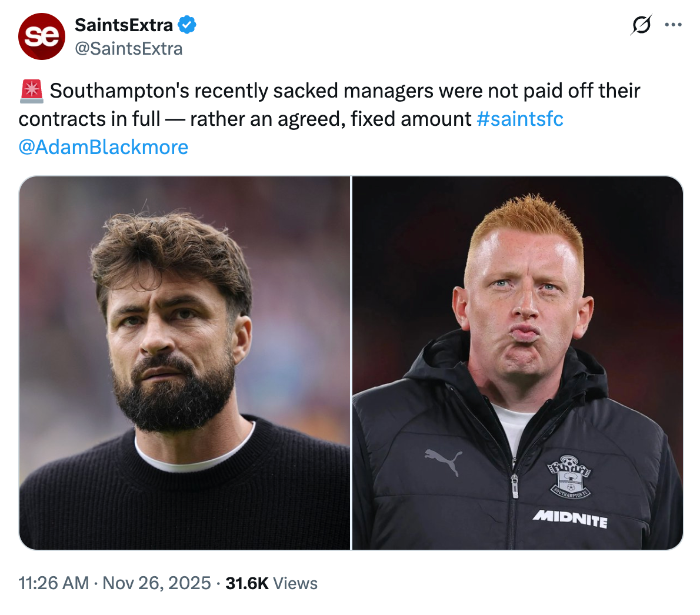Click the Puma logo on the jacket
The width and height of the screenshot is (700, 615).
coord(443,460)
